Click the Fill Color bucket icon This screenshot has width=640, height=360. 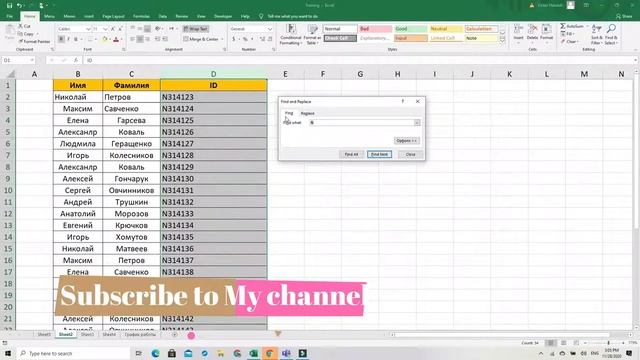click(104, 40)
